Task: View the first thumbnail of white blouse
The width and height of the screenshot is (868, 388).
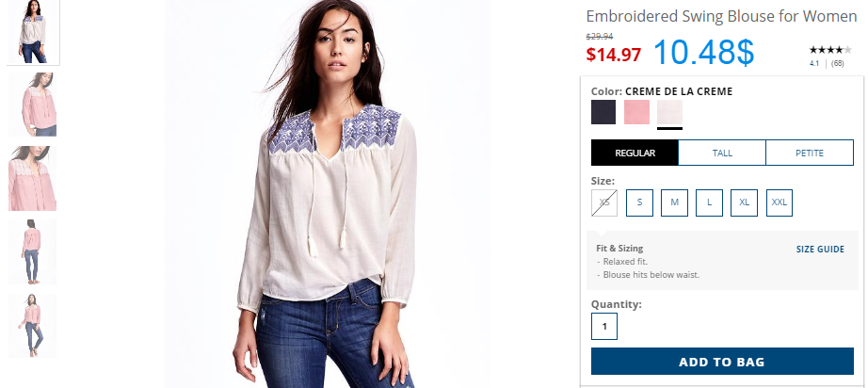Action: tap(33, 32)
